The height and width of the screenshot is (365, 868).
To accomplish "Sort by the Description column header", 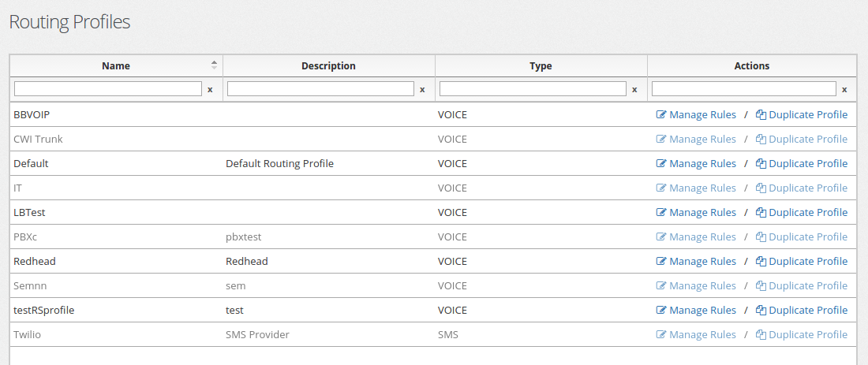I will coord(329,65).
